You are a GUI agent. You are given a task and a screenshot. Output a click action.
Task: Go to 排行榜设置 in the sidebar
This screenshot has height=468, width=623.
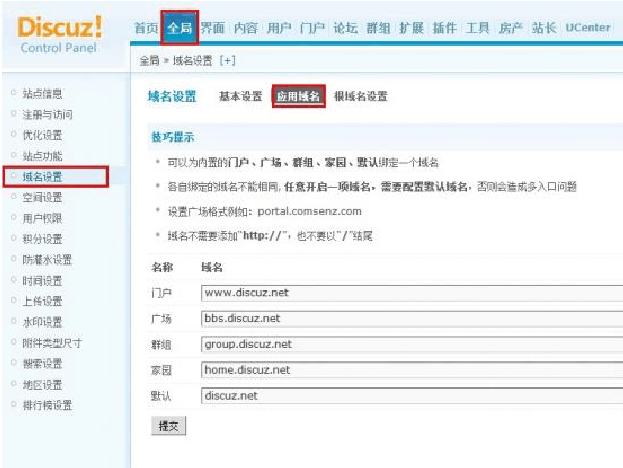pyautogui.click(x=47, y=405)
